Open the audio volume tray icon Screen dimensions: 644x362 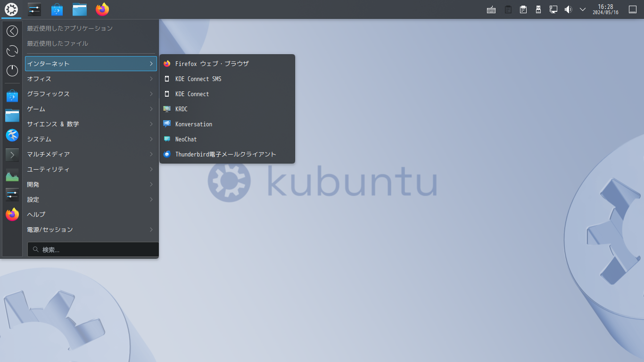click(568, 9)
